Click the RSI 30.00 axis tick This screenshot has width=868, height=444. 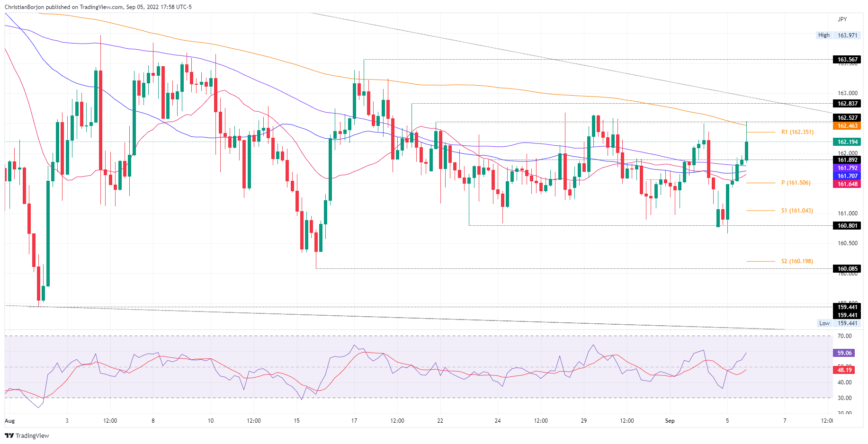pos(844,398)
